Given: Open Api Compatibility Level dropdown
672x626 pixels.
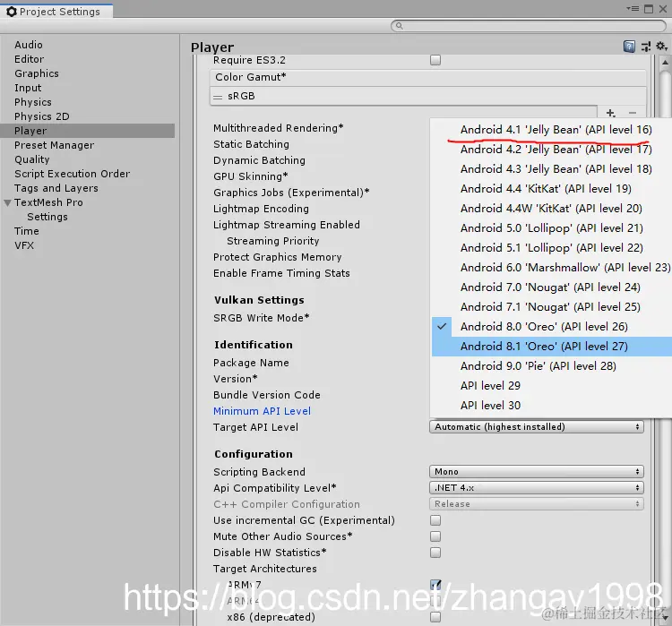Looking at the screenshot, I should 537,487.
